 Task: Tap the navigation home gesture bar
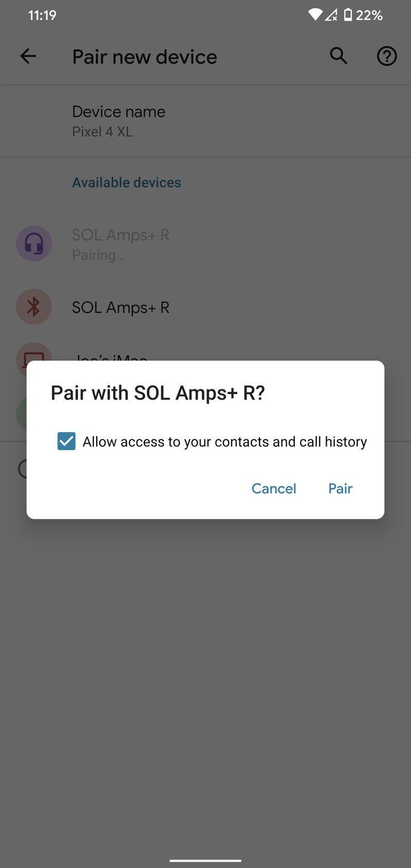(206, 860)
